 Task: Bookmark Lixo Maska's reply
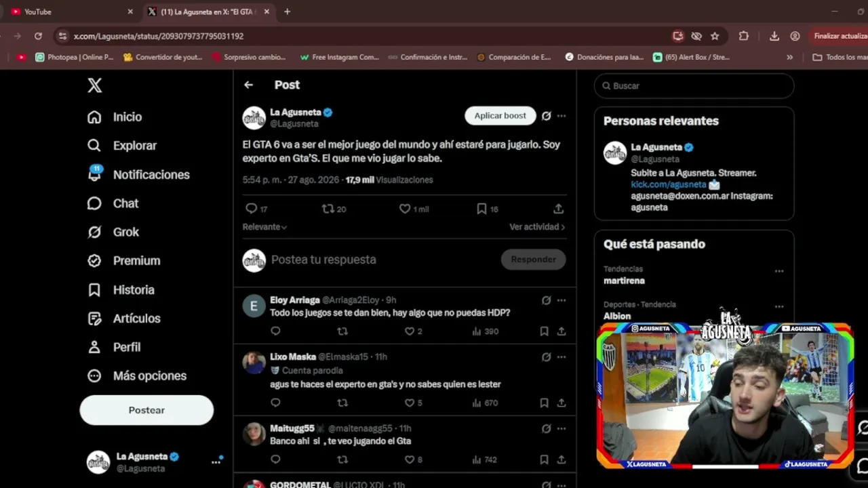(x=544, y=403)
